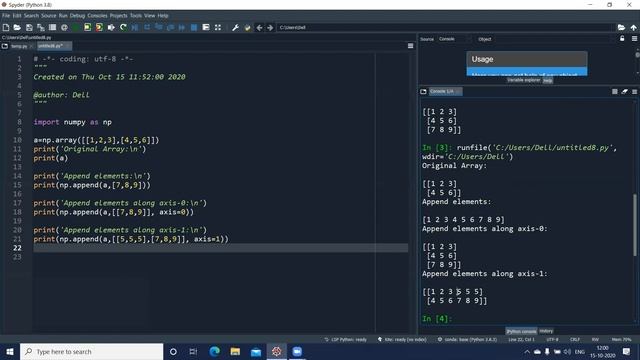Run the file with the green play icon

(76, 27)
